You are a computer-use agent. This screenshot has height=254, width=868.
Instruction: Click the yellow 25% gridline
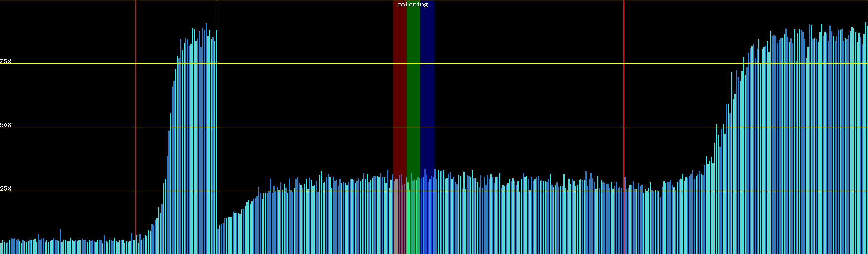pos(509,191)
